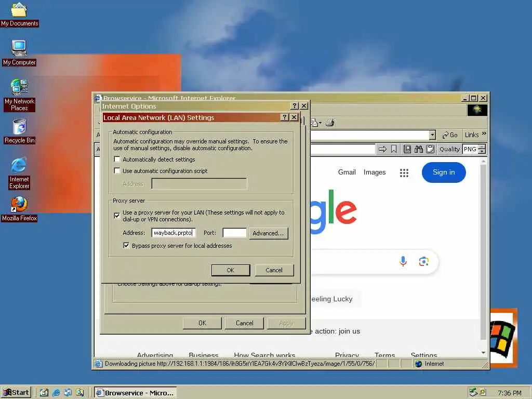
Task: Select the Recycle Bin icon
Action: (19, 131)
